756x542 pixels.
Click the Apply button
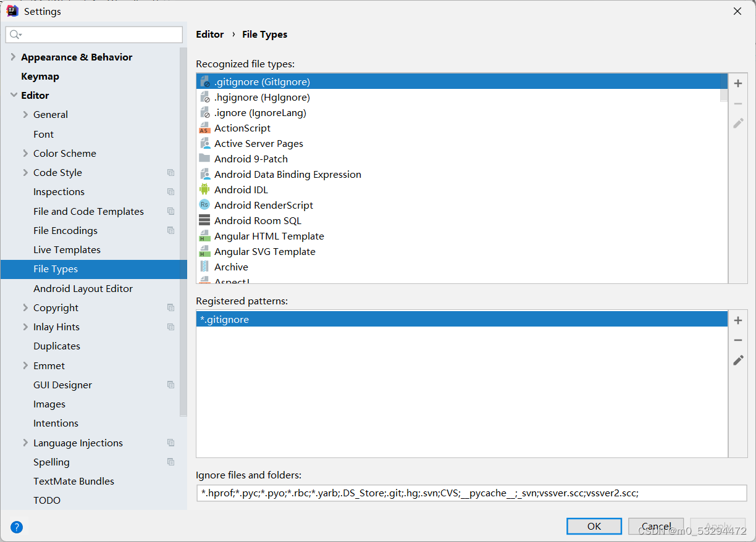tap(718, 526)
